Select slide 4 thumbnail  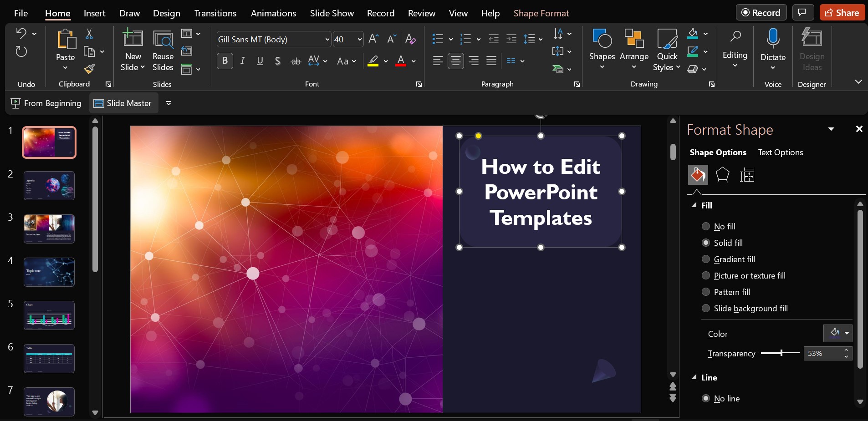49,272
